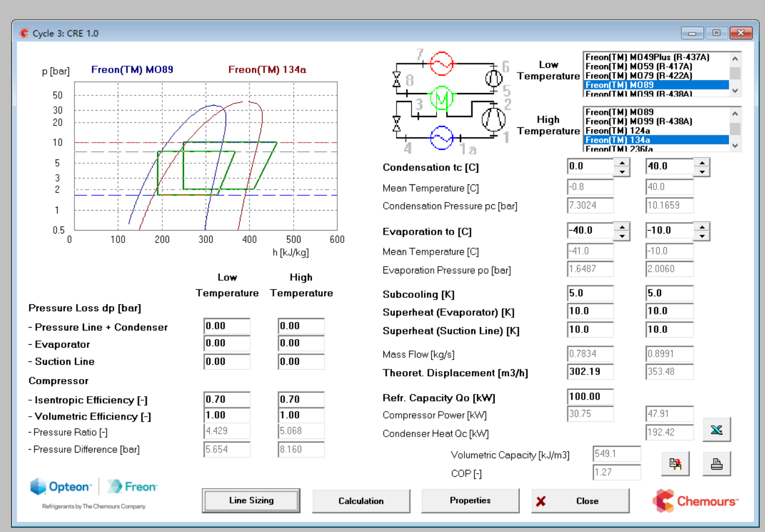
Task: Edit high temperature Evaporator pressure loss field
Action: pos(301,344)
